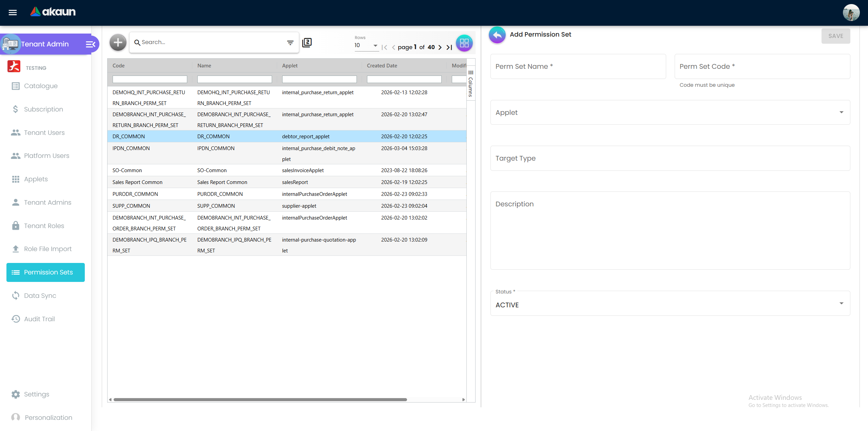Click the Perm Set Name field
Viewport: 868px width, 431px height.
[x=578, y=67]
